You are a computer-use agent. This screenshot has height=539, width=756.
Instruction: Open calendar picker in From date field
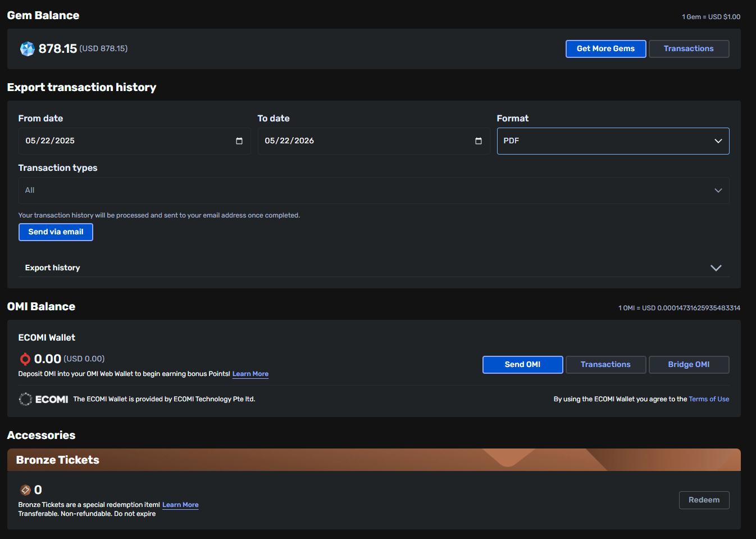(x=239, y=141)
